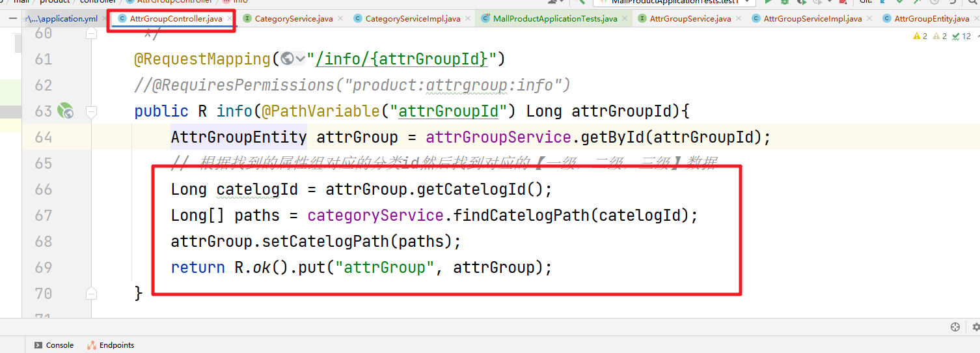Close the AttrGroupController.java tab

point(229,19)
